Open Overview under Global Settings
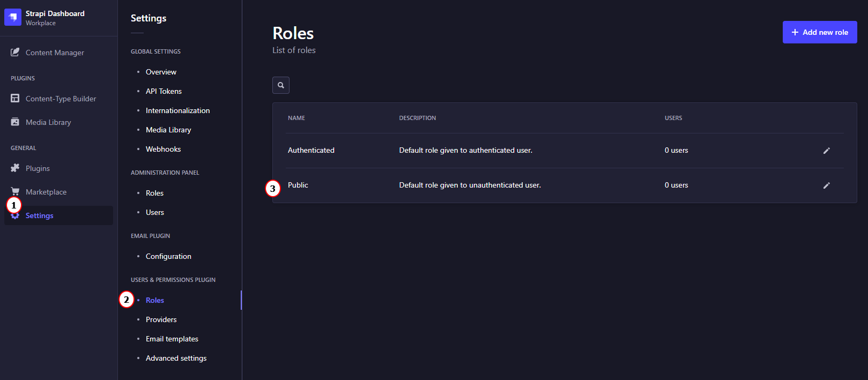The image size is (868, 380). coord(161,72)
